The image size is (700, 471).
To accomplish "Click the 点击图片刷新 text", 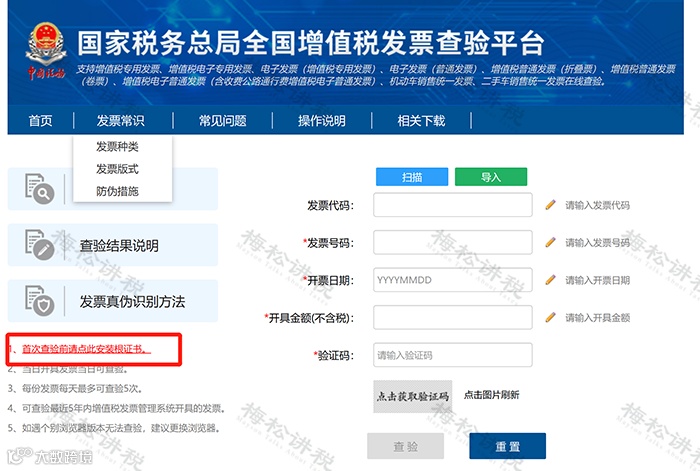I will click(492, 395).
